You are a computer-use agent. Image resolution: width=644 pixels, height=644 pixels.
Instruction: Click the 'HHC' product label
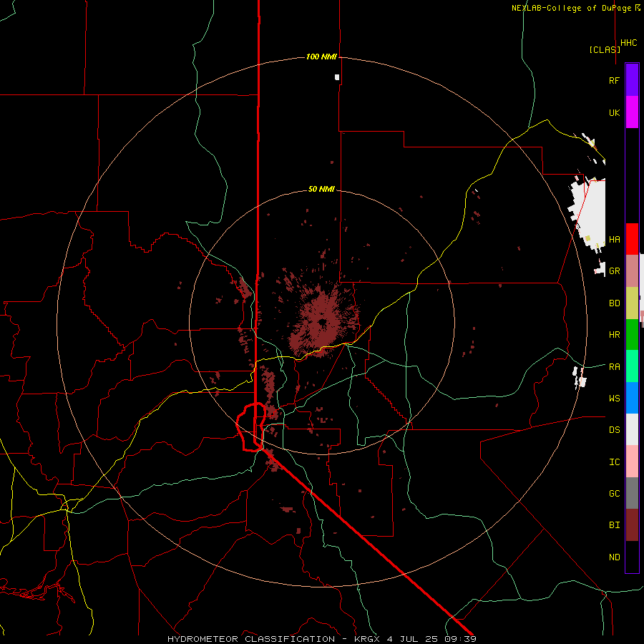[x=629, y=43]
